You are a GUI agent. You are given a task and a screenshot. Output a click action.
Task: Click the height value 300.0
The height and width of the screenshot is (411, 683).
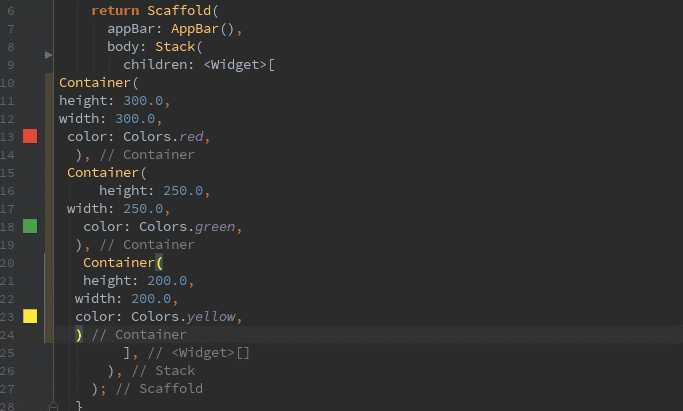click(147, 100)
